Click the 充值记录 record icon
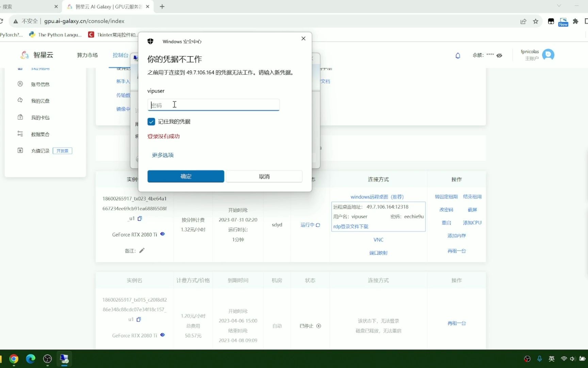The height and width of the screenshot is (368, 588). [x=20, y=150]
